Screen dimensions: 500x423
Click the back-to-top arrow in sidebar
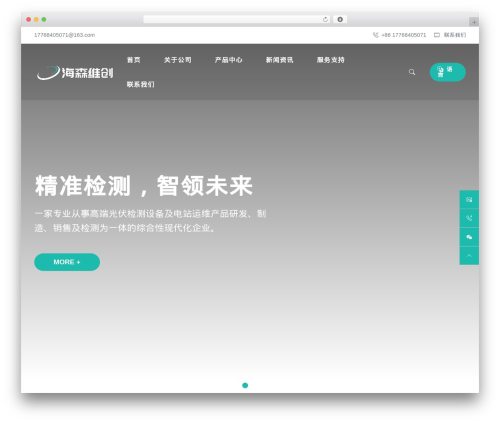[469, 256]
